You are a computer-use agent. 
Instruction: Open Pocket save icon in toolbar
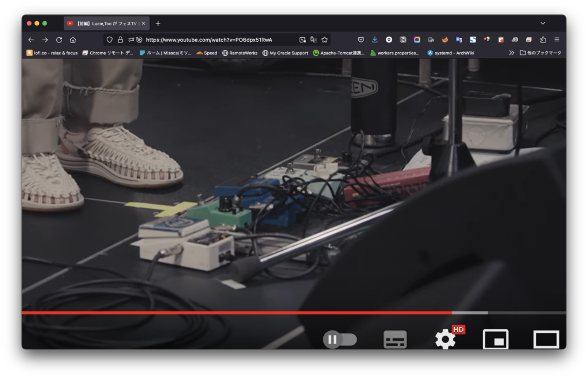[x=361, y=40]
